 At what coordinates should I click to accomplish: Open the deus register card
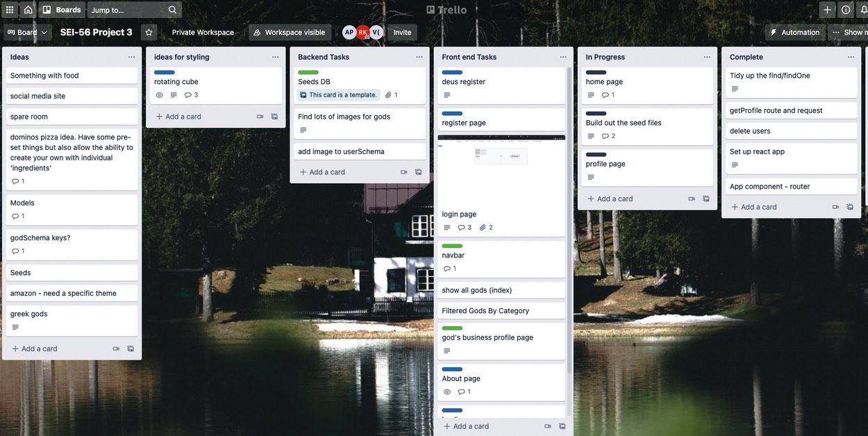[x=501, y=86]
